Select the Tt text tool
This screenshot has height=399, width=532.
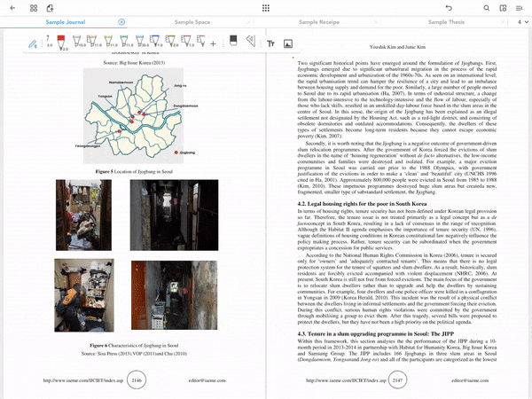[270, 43]
